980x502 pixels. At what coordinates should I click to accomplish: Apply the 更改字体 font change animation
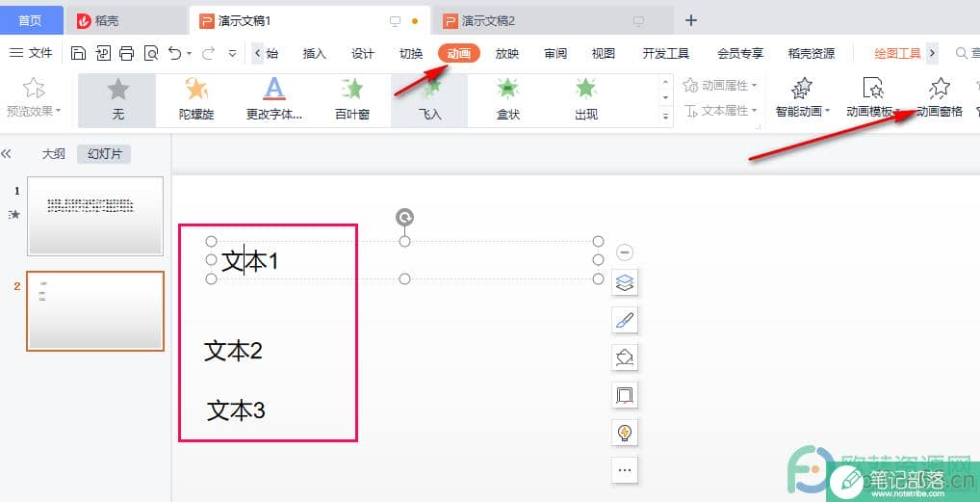pos(273,100)
